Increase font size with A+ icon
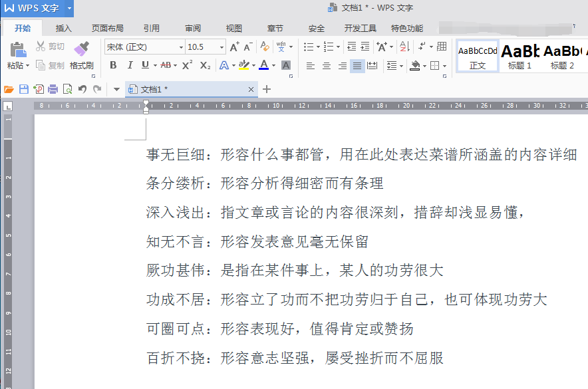 (234, 47)
